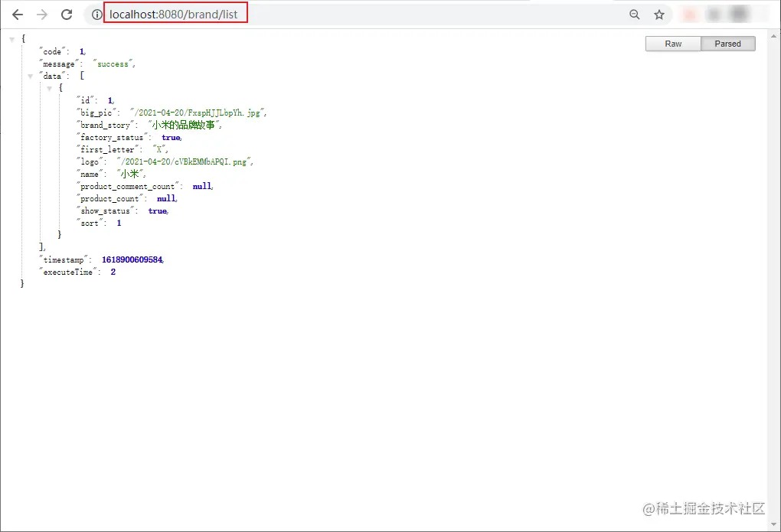Click the product_comment_count null value

tap(201, 186)
